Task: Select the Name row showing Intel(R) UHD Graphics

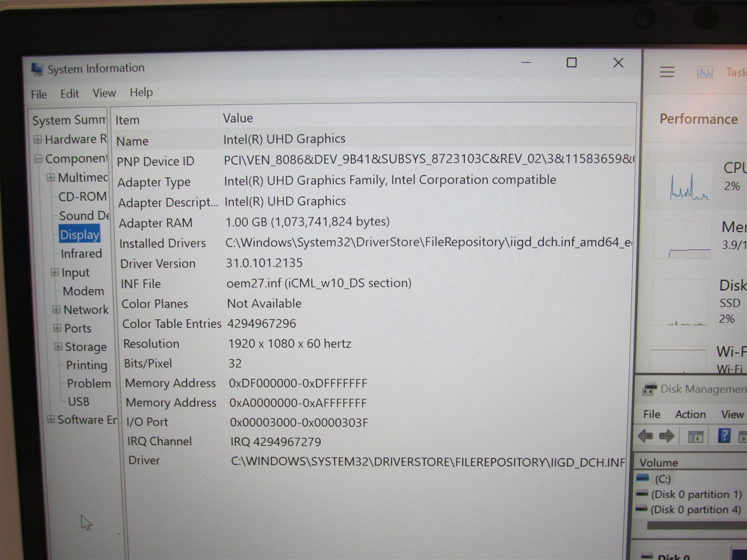Action: point(373,140)
